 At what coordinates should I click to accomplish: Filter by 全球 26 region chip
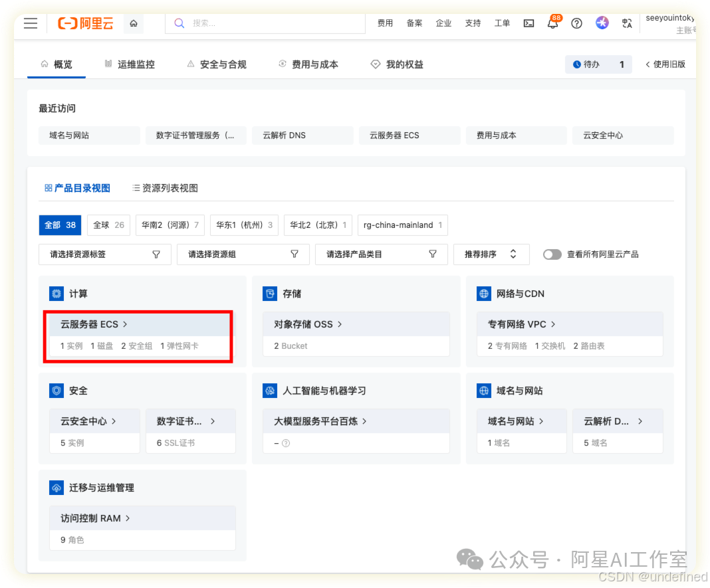108,225
